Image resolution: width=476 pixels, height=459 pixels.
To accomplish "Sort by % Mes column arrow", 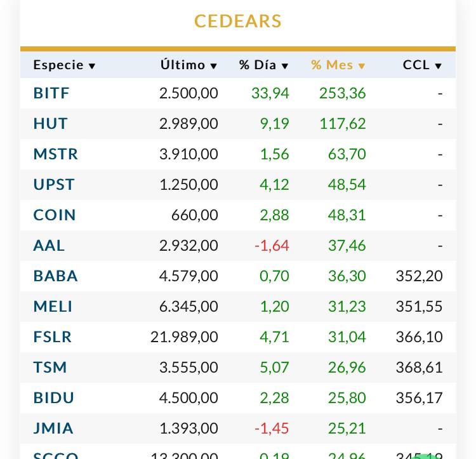I will point(362,66).
